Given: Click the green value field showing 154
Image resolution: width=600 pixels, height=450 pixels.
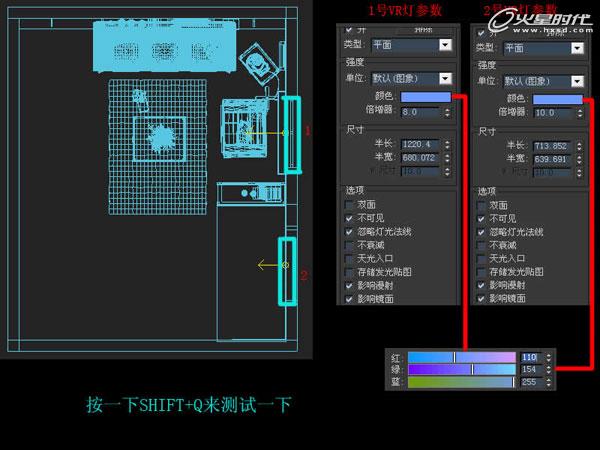Looking at the screenshot, I should tap(531, 369).
